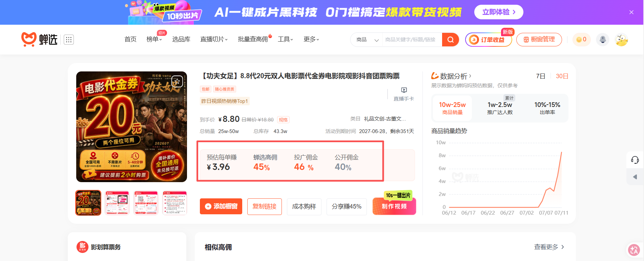Open the user avatar profile
Screen dimensions: 644x261
pyautogui.click(x=622, y=40)
